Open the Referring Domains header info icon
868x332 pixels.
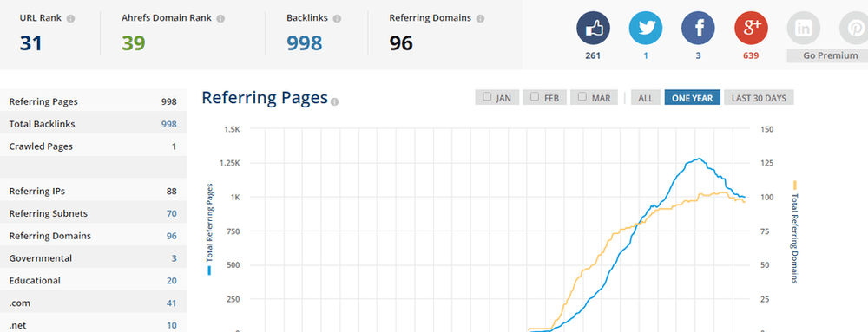click(480, 18)
